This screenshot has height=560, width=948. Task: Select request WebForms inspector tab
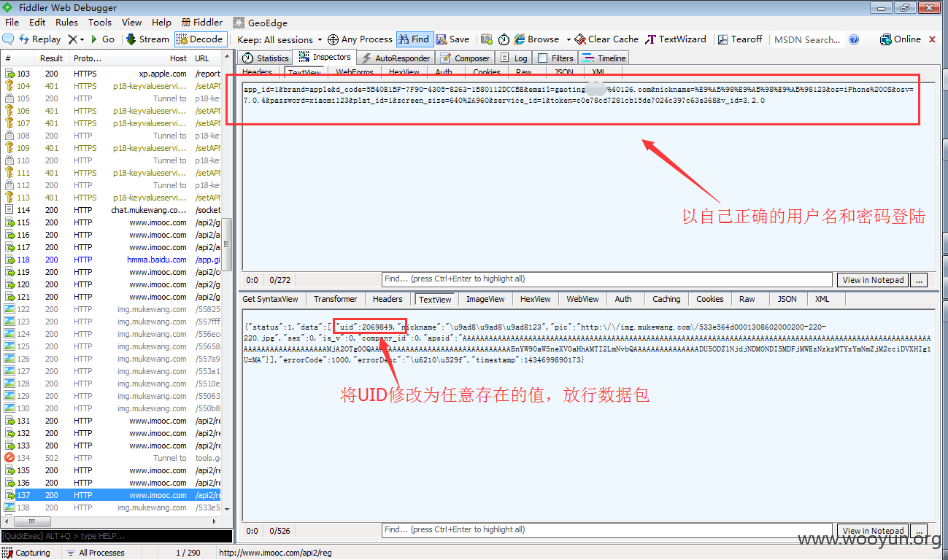(x=355, y=72)
